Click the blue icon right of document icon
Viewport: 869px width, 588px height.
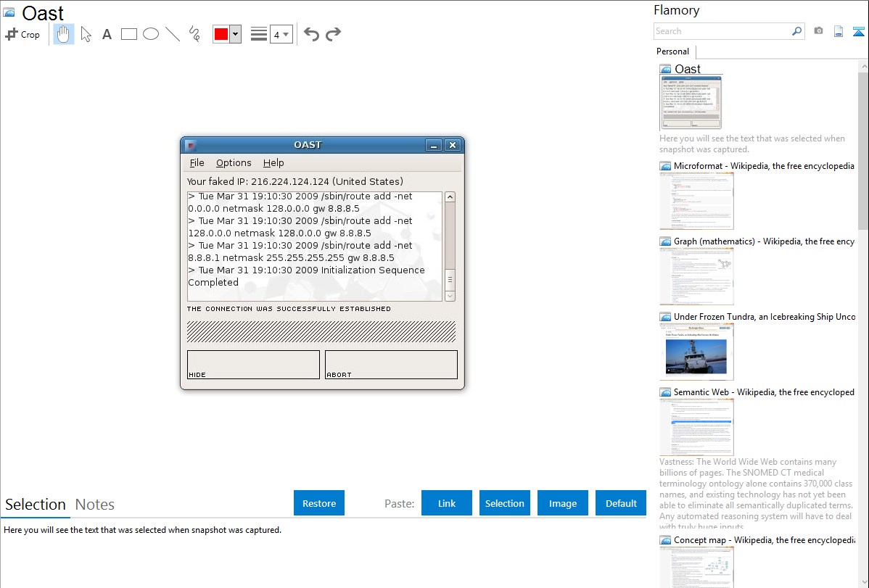(x=858, y=31)
